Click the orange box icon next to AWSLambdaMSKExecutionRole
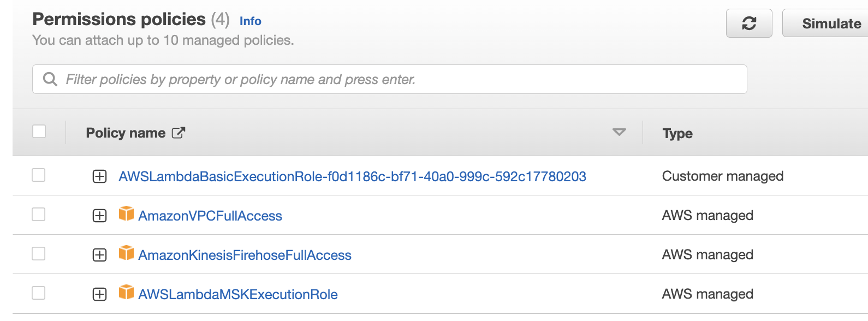 126,292
